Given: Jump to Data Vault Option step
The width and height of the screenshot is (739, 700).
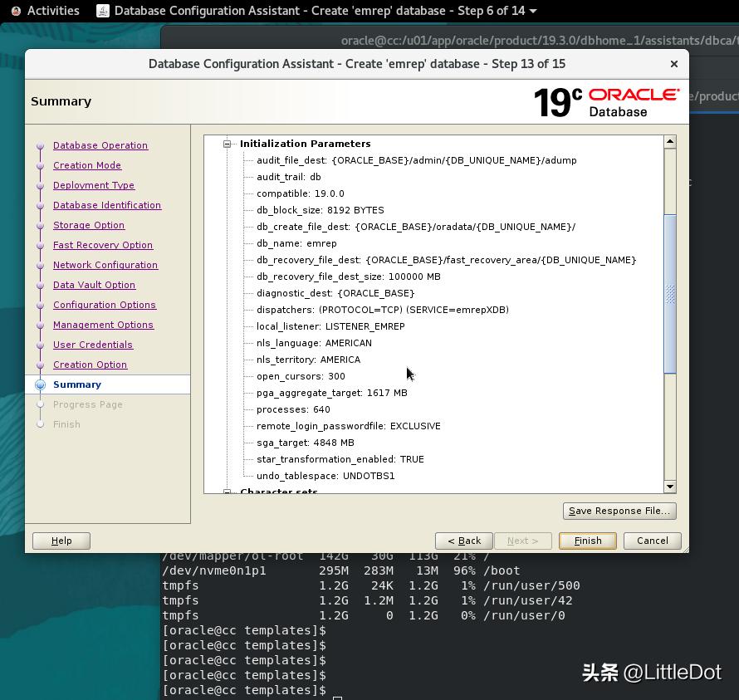Looking at the screenshot, I should (95, 285).
